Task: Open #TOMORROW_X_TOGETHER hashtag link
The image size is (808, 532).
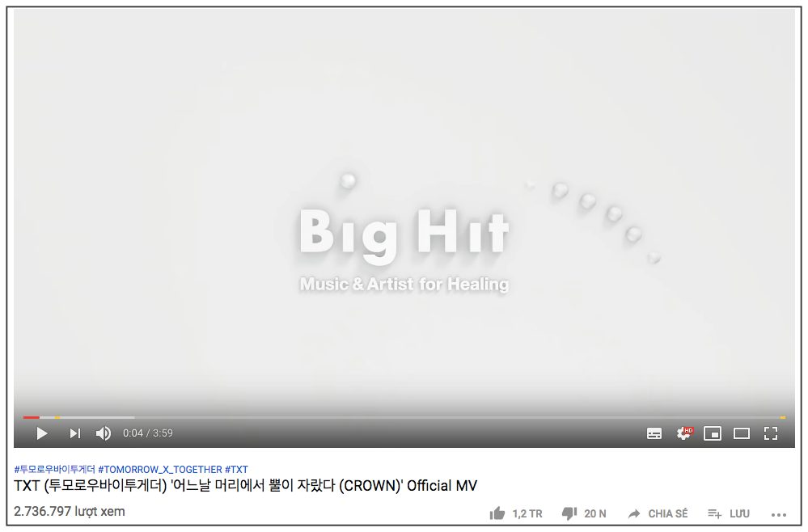Action: click(160, 470)
